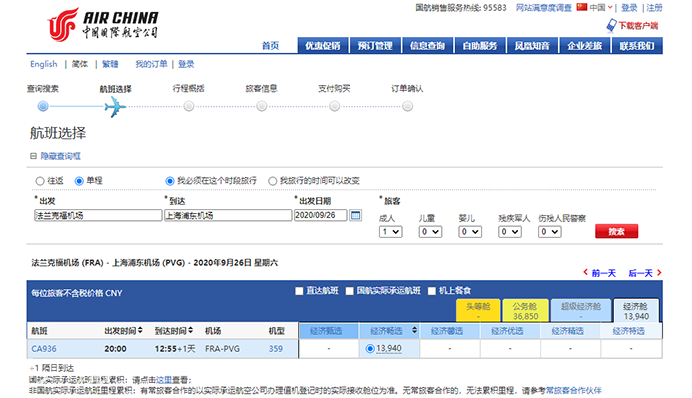
Task: Go to 后一天 next day
Action: pyautogui.click(x=640, y=273)
